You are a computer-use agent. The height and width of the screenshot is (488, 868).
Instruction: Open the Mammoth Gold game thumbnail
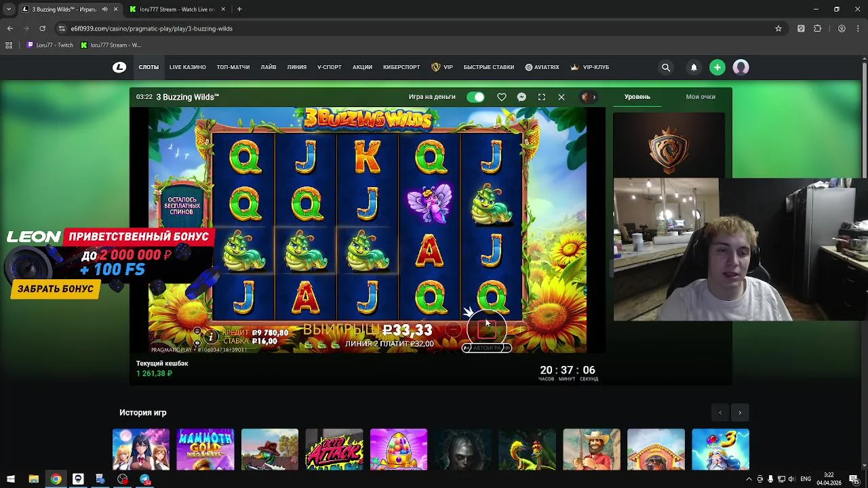pyautogui.click(x=205, y=449)
